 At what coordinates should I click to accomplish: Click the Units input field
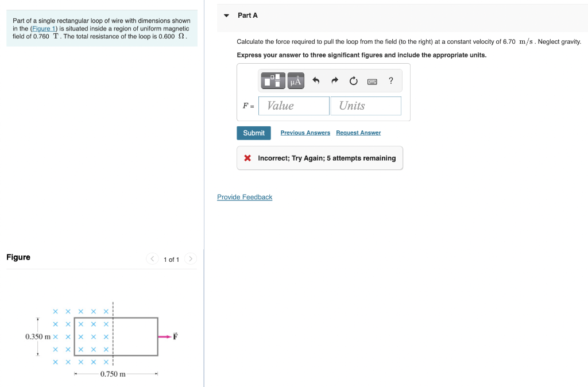366,106
